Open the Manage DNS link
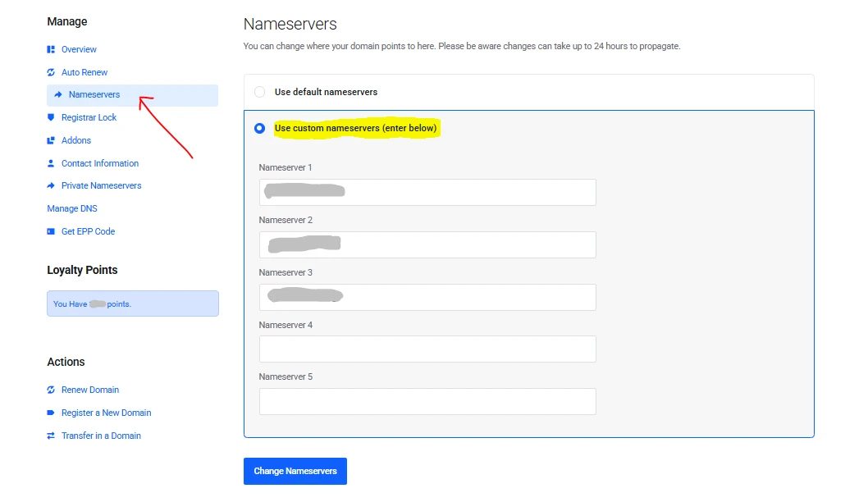 pyautogui.click(x=72, y=208)
